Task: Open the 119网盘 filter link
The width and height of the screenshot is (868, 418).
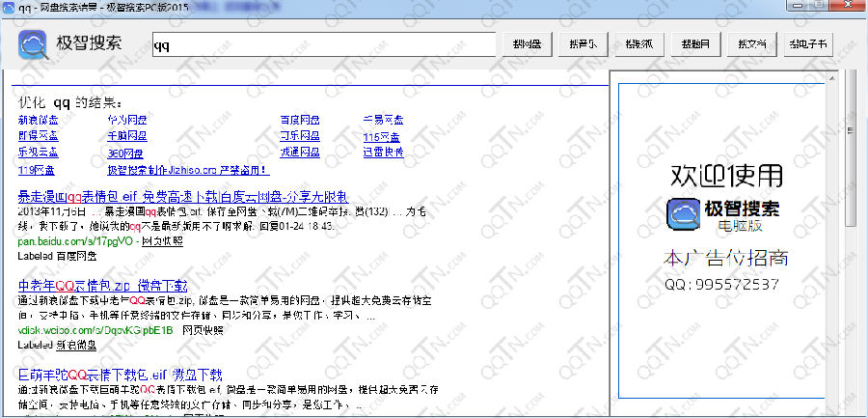Action: click(x=37, y=170)
